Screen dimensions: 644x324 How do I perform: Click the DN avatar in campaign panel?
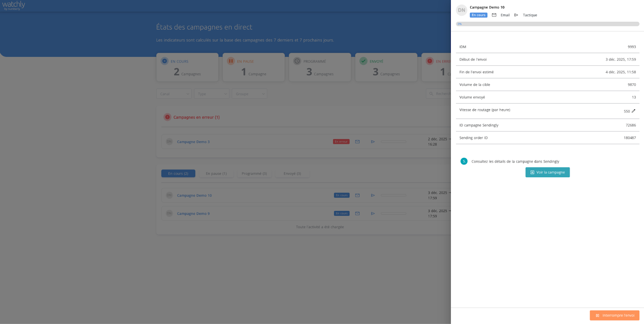[461, 10]
